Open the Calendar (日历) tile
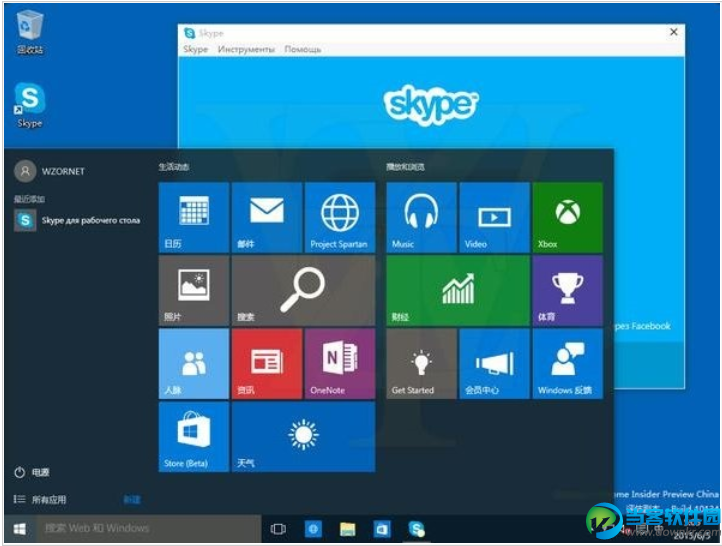722x546 pixels. click(194, 217)
